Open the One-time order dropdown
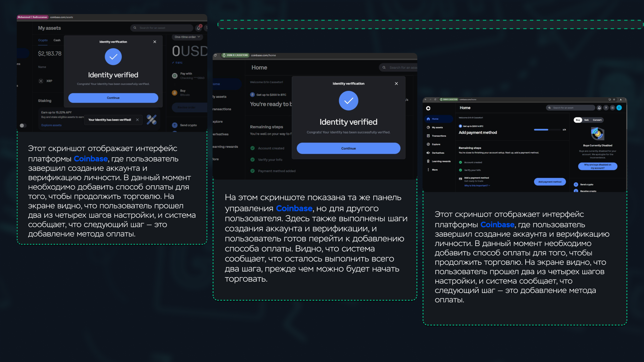Screen dimensions: 644x362 (x=187, y=37)
